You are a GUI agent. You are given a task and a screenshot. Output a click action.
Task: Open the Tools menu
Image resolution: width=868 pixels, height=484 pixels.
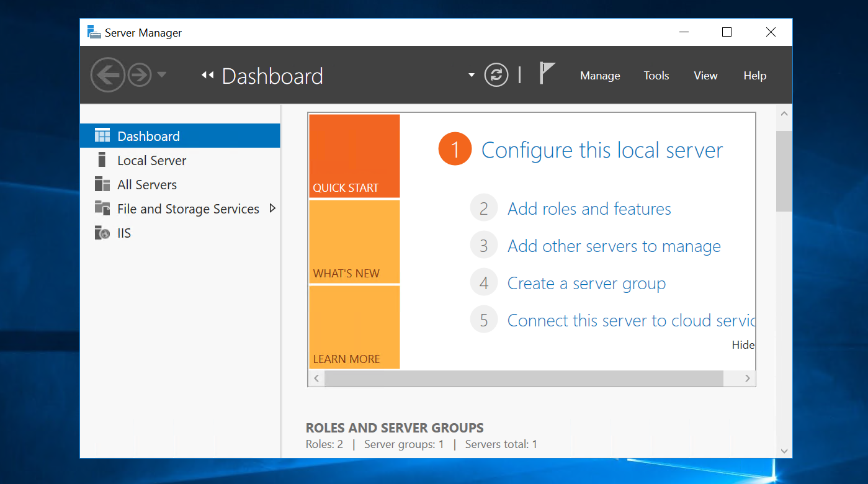[x=656, y=76]
